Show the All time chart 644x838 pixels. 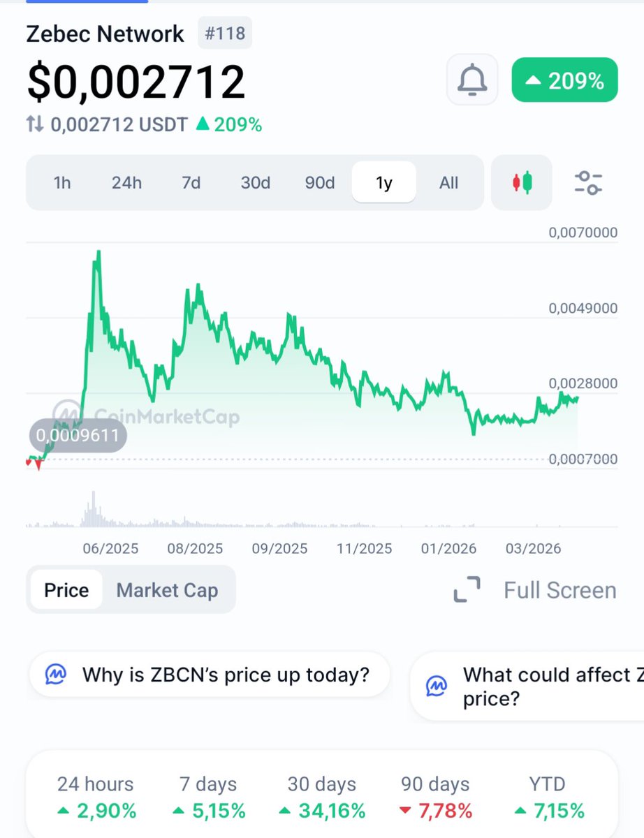[x=449, y=183]
